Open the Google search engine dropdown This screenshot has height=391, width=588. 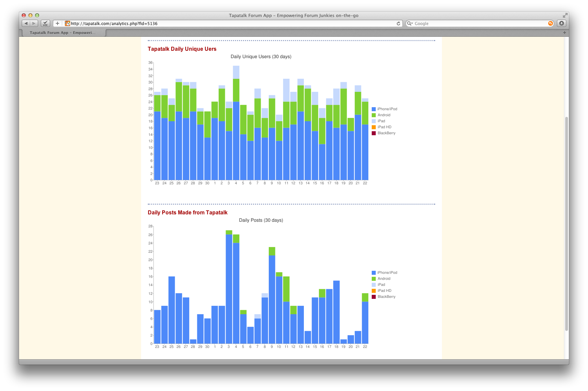[410, 23]
